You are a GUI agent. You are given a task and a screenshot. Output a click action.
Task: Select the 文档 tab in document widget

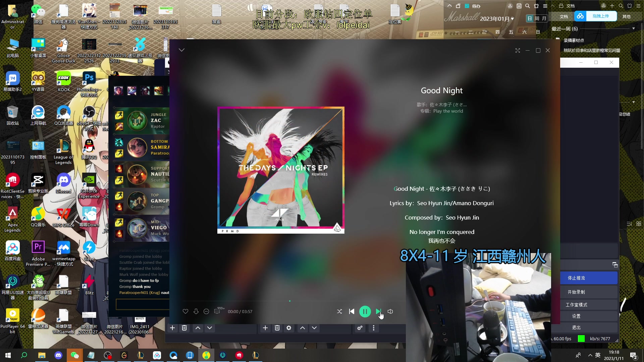pyautogui.click(x=564, y=16)
